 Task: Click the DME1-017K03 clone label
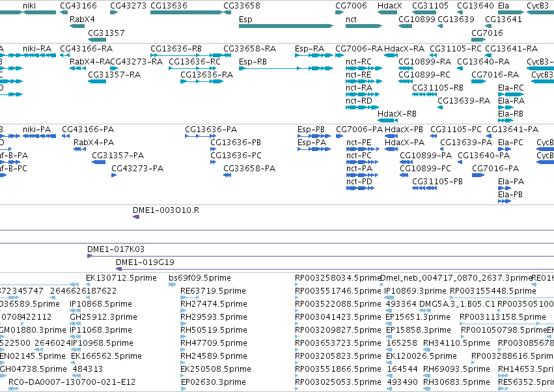click(x=115, y=249)
